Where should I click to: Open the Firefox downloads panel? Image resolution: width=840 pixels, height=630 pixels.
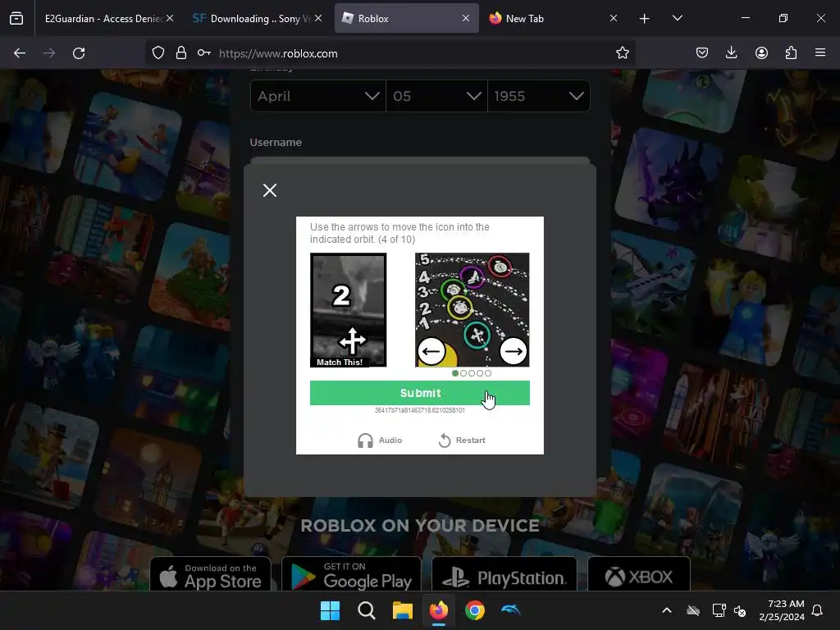pos(731,53)
